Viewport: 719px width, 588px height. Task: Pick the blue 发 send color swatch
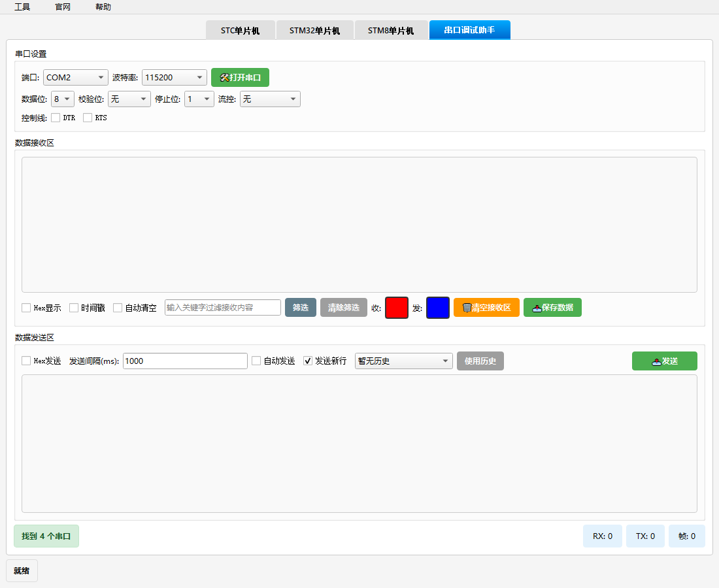point(437,308)
